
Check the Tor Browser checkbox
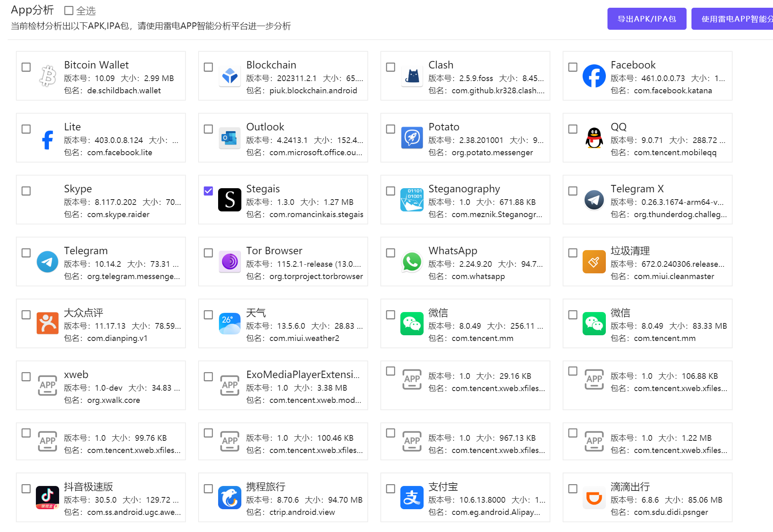208,253
